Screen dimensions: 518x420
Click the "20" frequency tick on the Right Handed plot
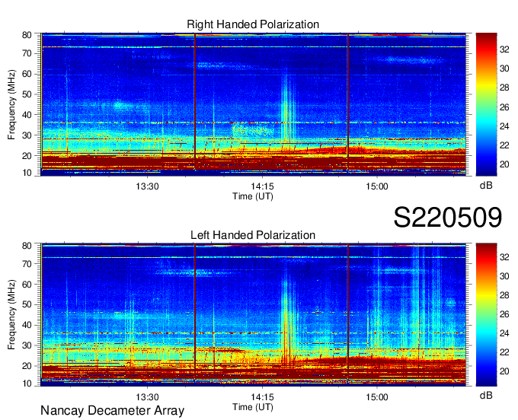[x=27, y=156]
